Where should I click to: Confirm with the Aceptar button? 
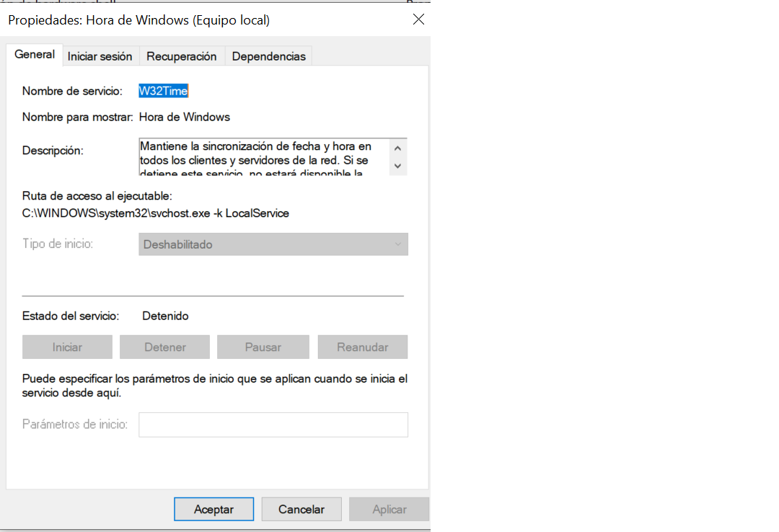(214, 509)
